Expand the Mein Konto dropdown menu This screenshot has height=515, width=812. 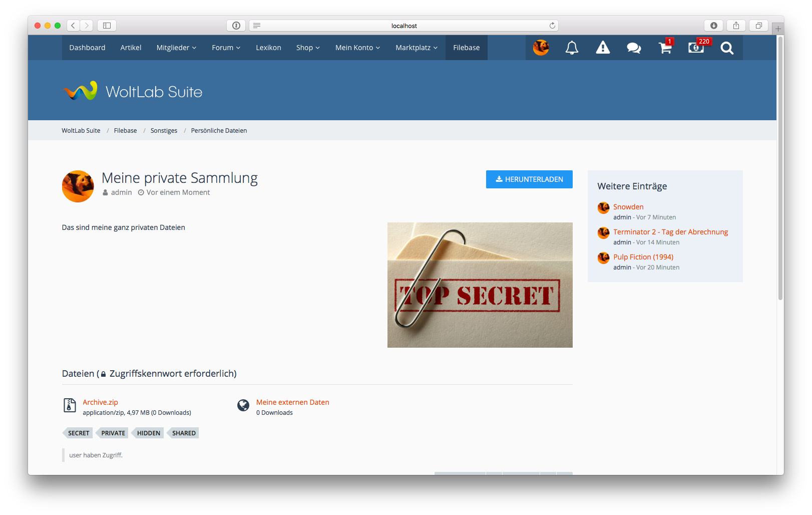[357, 48]
